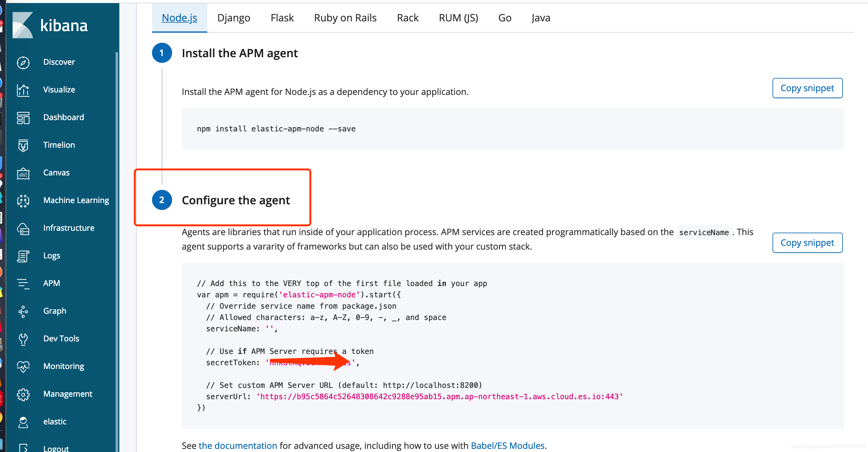868x452 pixels.
Task: Click the kibana wordmark text
Action: pos(64,26)
